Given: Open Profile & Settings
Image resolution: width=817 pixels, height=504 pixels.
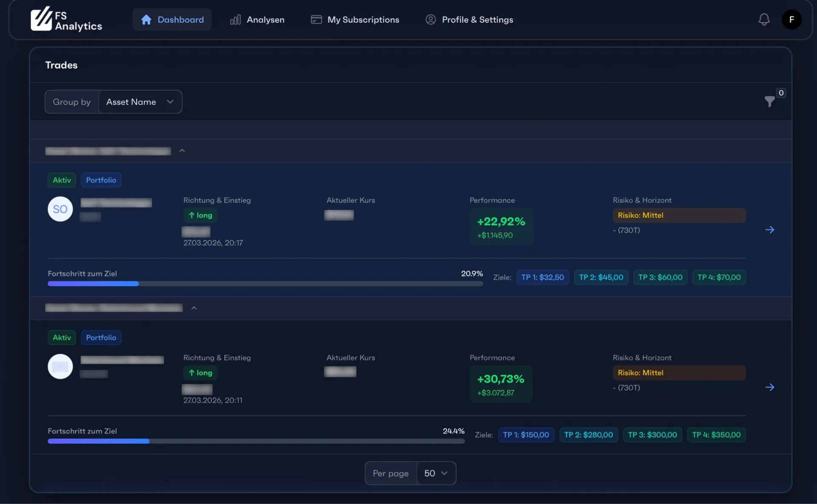Looking at the screenshot, I should coord(469,20).
